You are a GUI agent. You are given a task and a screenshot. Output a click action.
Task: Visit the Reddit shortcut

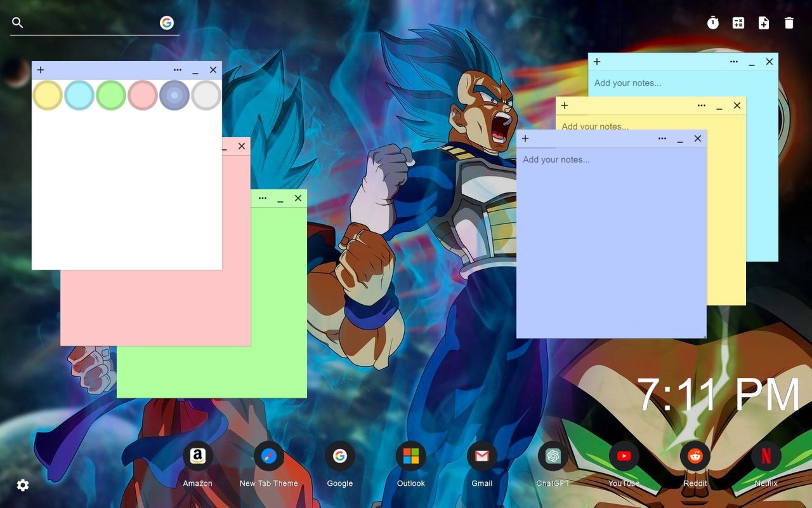tap(695, 456)
